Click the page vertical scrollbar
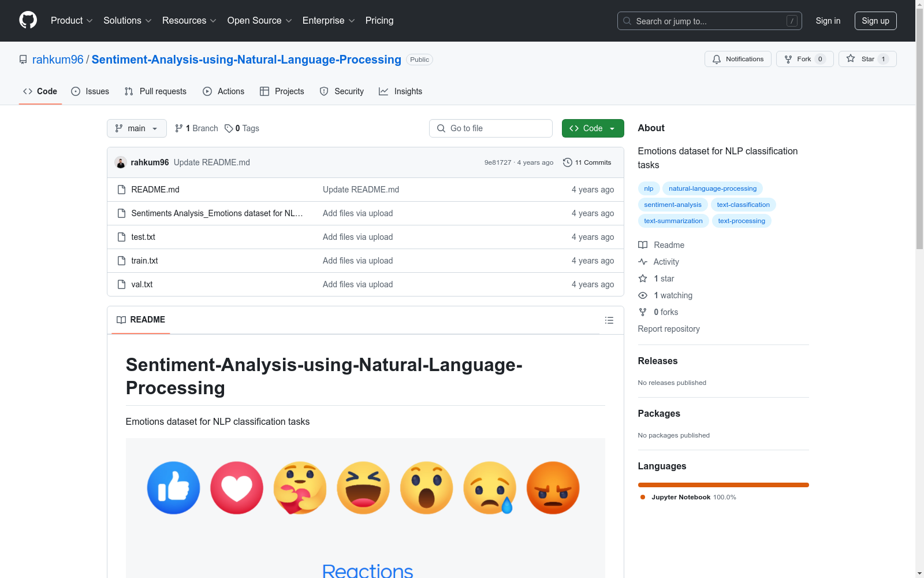The width and height of the screenshot is (924, 578). coord(919,129)
